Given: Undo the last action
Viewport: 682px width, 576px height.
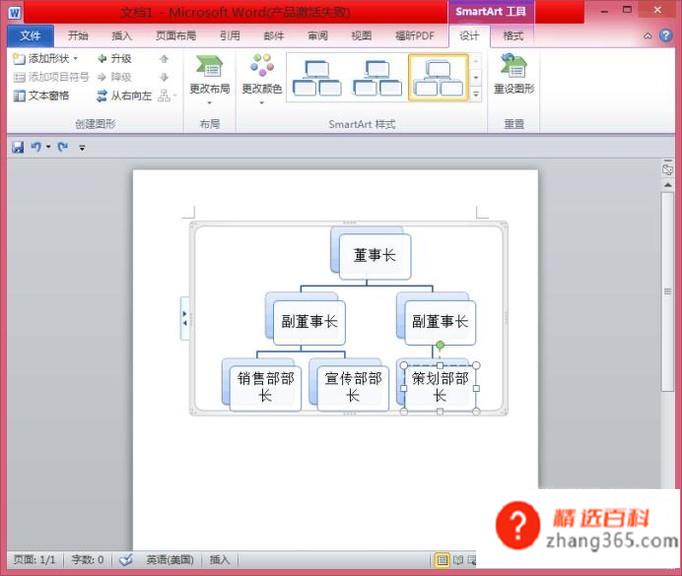Looking at the screenshot, I should pos(36,147).
